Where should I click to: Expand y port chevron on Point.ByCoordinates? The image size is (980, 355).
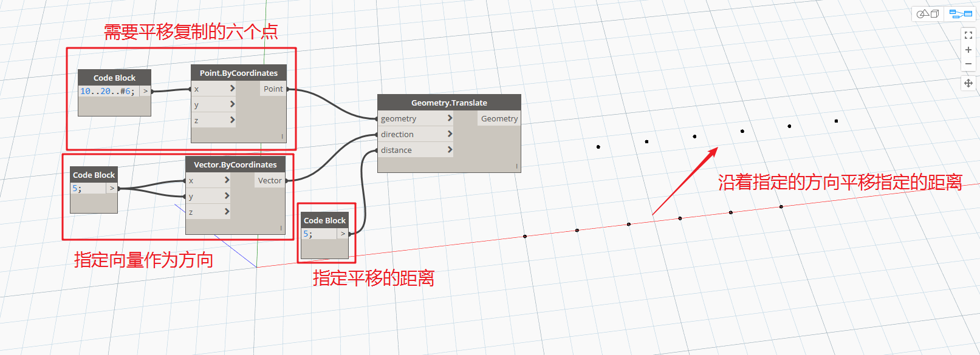coord(232,104)
